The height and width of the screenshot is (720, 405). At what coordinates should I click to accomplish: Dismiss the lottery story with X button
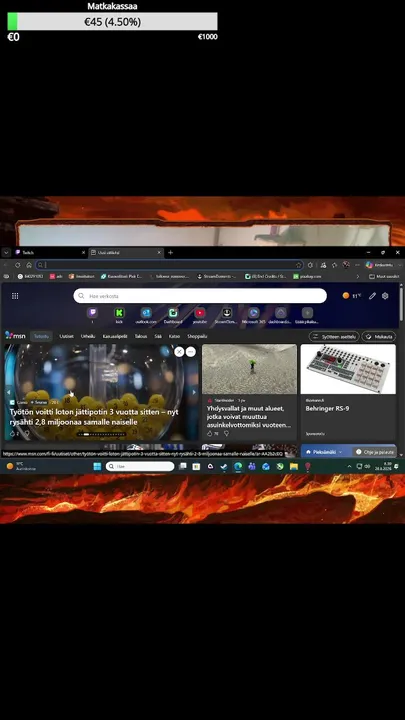click(x=179, y=352)
